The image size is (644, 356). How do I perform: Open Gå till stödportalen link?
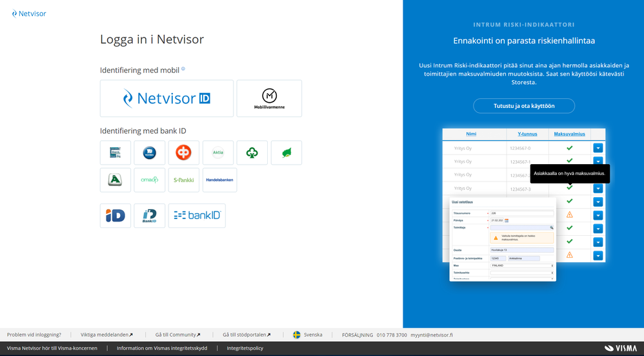(247, 335)
